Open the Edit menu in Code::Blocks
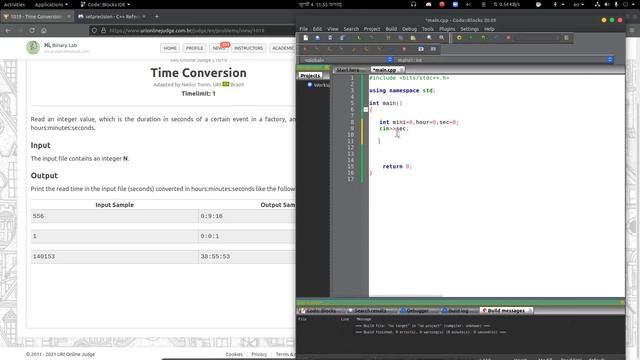 [x=317, y=29]
